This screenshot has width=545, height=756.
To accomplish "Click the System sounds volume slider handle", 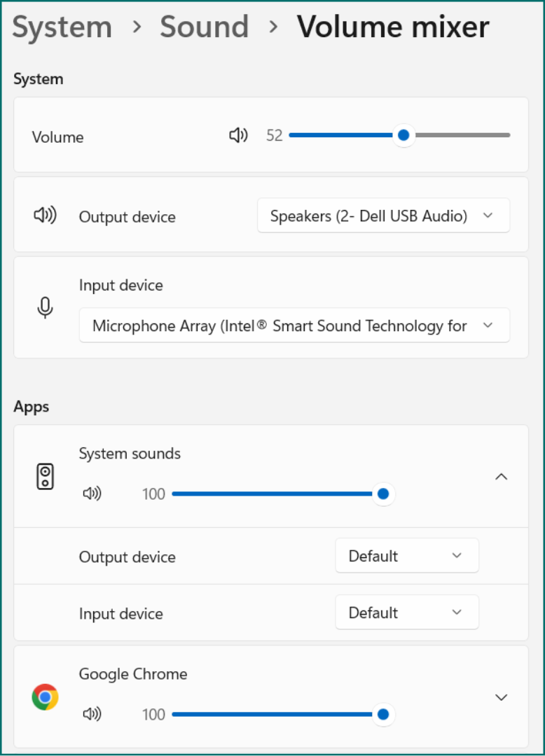I will [383, 494].
